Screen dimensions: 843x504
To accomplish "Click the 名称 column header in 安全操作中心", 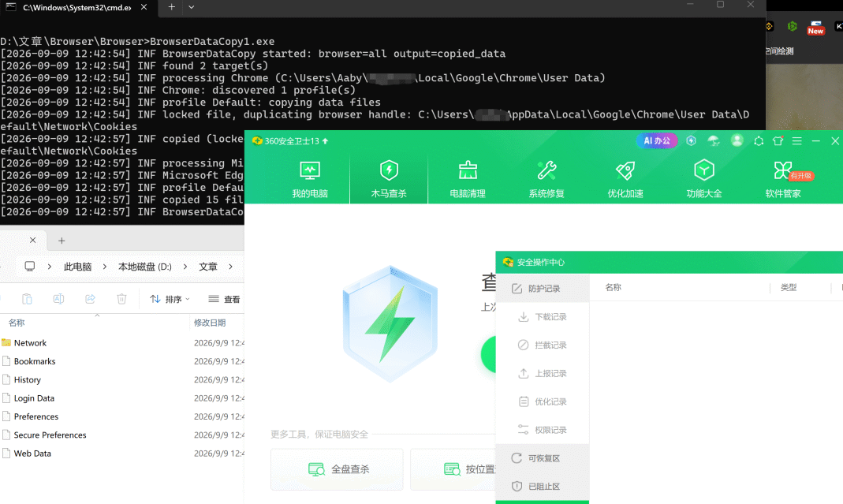I will point(613,287).
